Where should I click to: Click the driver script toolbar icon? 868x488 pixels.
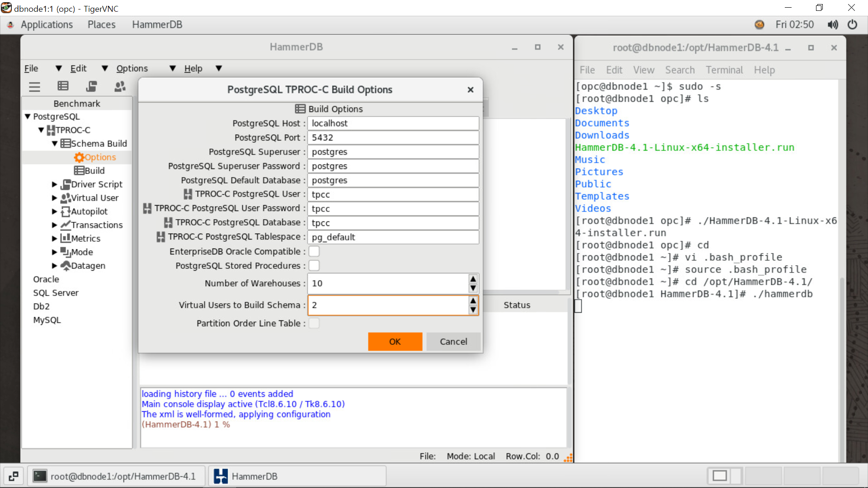click(91, 86)
